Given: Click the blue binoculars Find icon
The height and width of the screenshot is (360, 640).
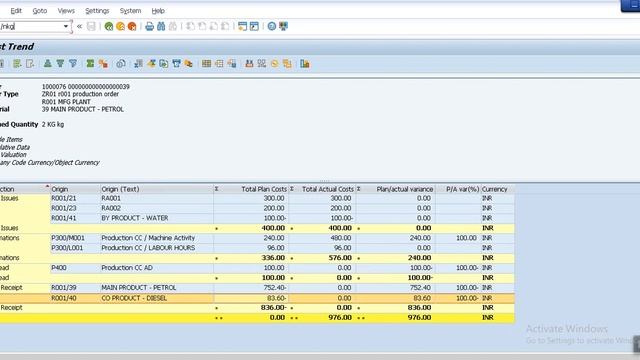Looking at the screenshot, I should pos(161,27).
